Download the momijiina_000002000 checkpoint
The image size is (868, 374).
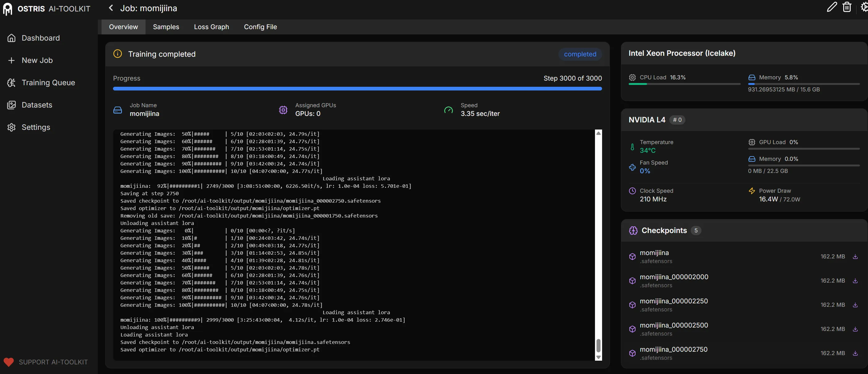(855, 281)
